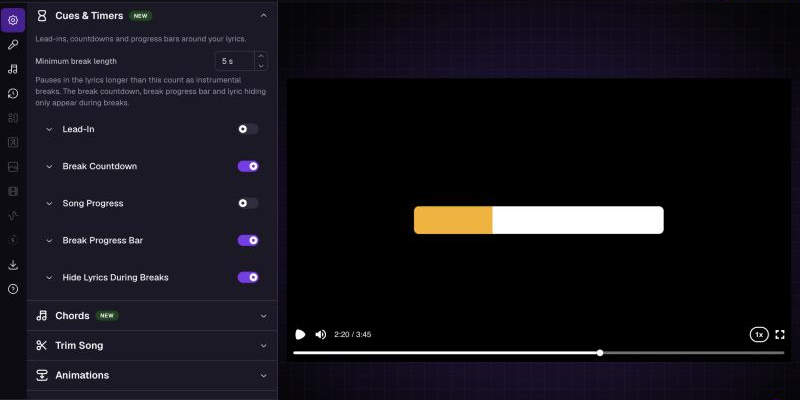Enter fullscreen in the video preview
This screenshot has height=400, width=800.
click(780, 335)
